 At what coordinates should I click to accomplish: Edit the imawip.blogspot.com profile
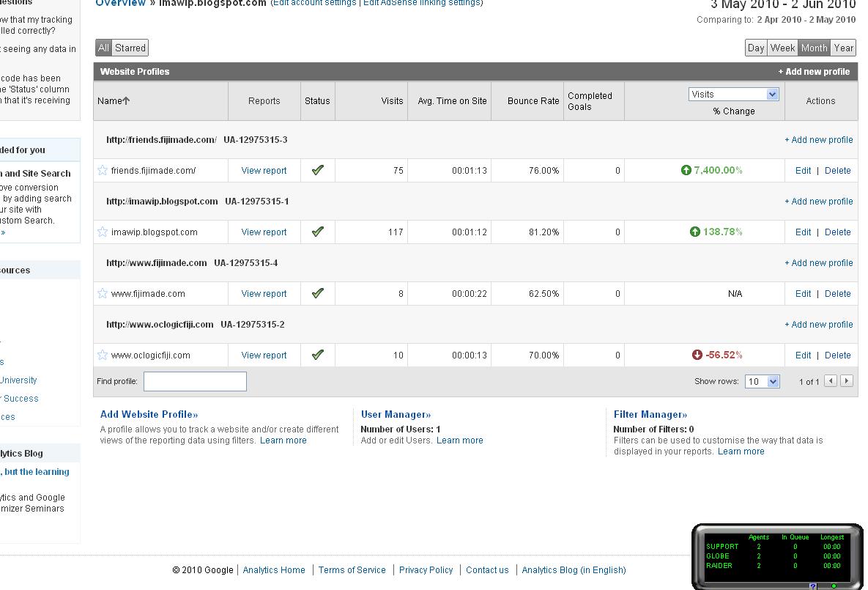[x=804, y=232]
